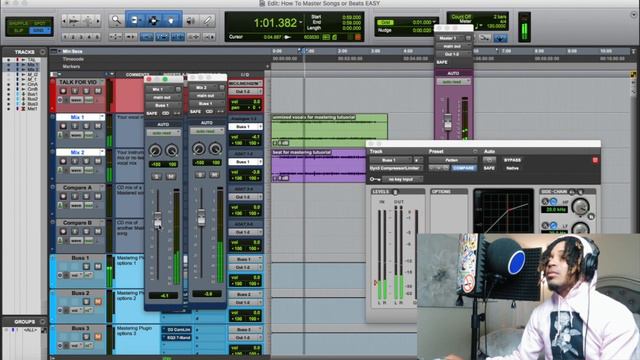This screenshot has width=640, height=360.
Task: Open the main counter format dropdown
Action: [301, 22]
